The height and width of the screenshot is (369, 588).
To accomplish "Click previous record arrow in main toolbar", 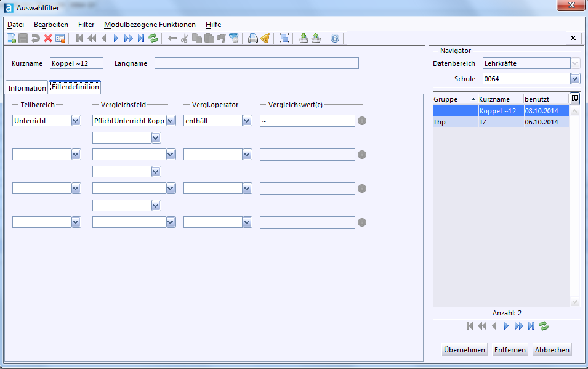I will pyautogui.click(x=104, y=38).
